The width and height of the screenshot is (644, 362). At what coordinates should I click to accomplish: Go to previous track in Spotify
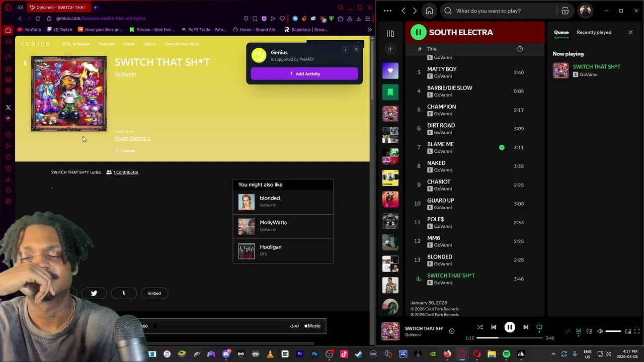(494, 327)
